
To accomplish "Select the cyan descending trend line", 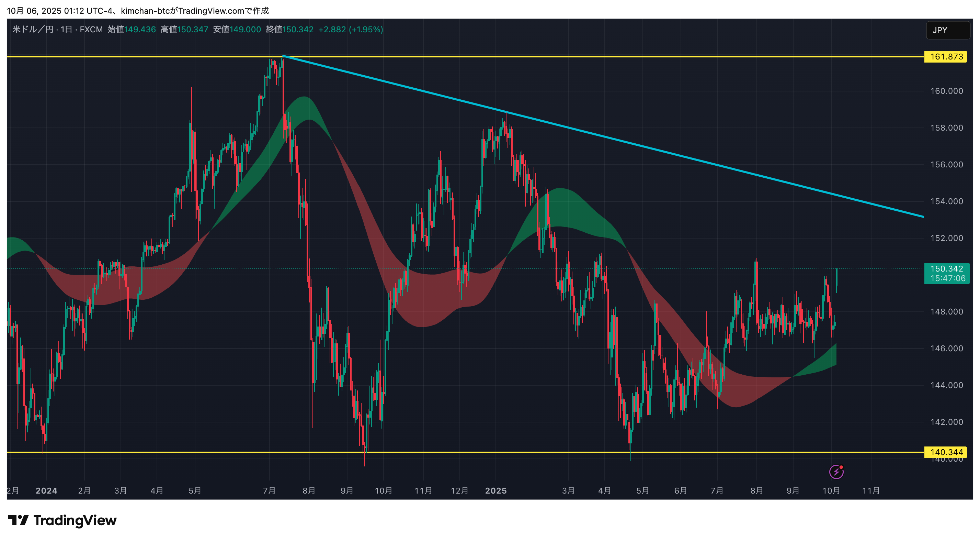I will (x=609, y=137).
